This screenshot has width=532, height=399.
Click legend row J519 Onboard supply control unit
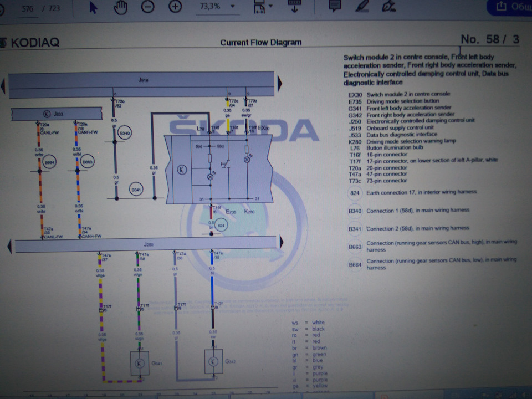click(x=391, y=127)
